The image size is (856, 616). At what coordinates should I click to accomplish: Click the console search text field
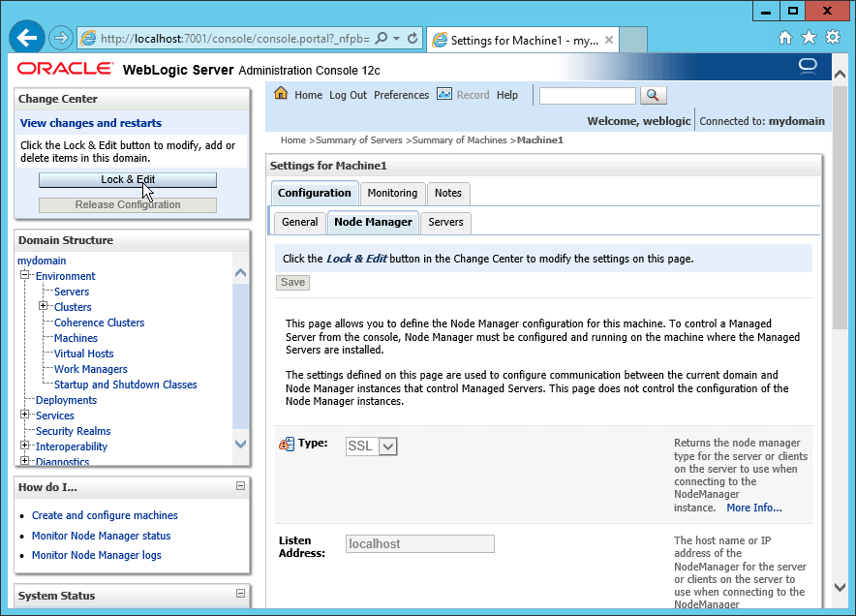click(x=587, y=95)
